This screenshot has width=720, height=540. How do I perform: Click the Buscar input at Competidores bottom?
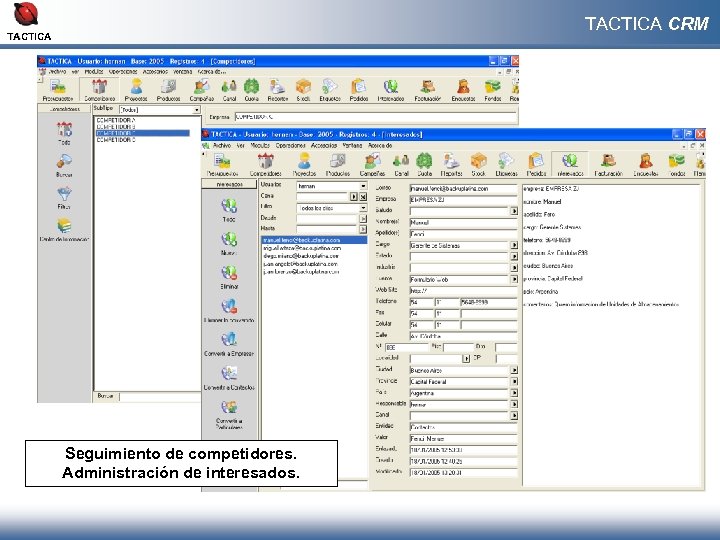click(160, 396)
